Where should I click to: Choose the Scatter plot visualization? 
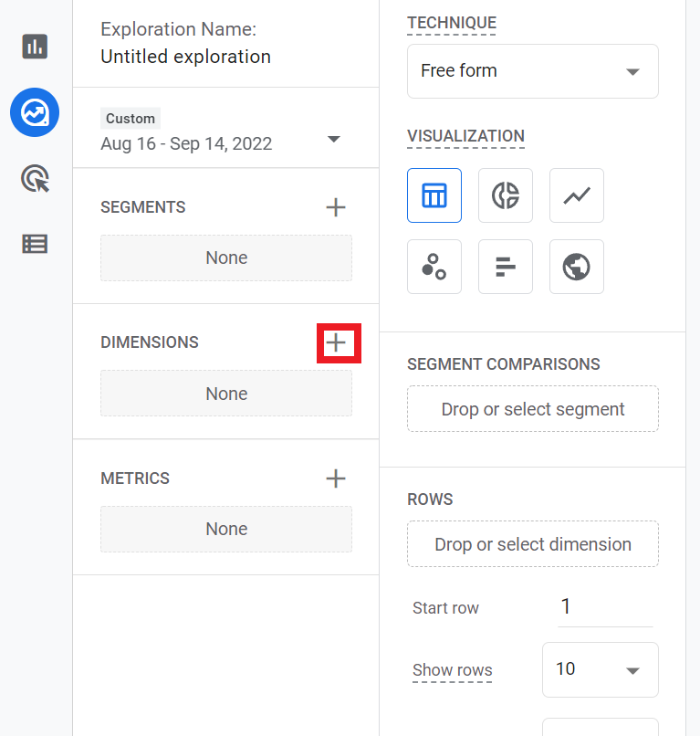434,267
